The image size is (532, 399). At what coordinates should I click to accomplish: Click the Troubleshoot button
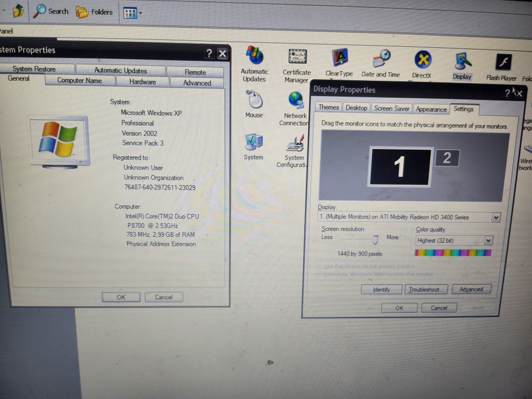click(x=426, y=289)
